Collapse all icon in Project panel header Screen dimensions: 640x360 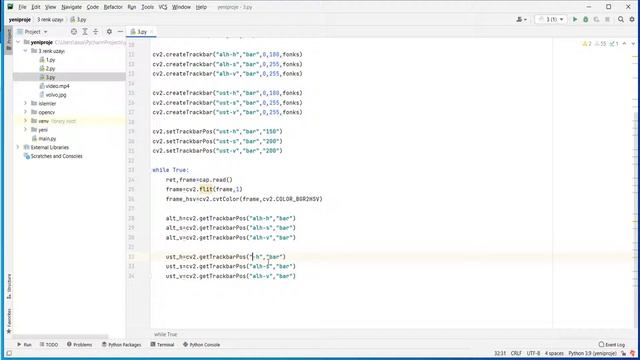pos(96,31)
